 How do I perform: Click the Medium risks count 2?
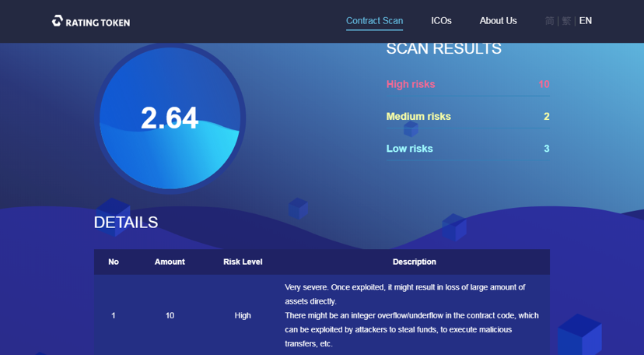(546, 116)
